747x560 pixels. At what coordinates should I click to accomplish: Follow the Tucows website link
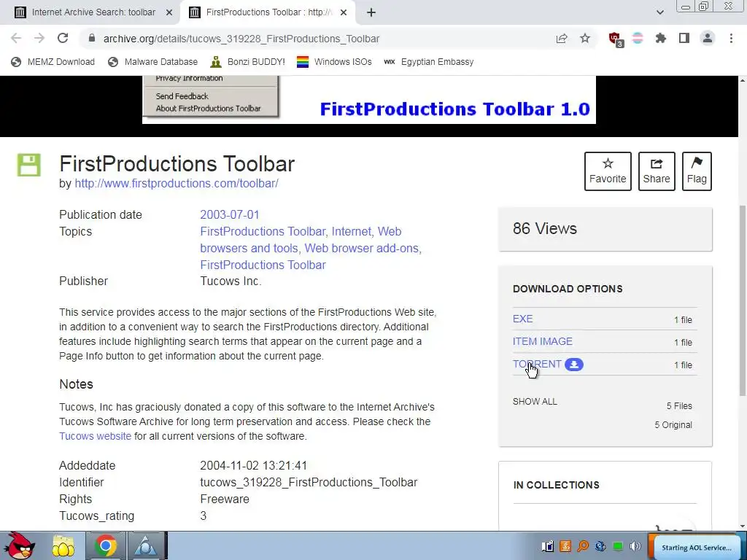pos(95,436)
